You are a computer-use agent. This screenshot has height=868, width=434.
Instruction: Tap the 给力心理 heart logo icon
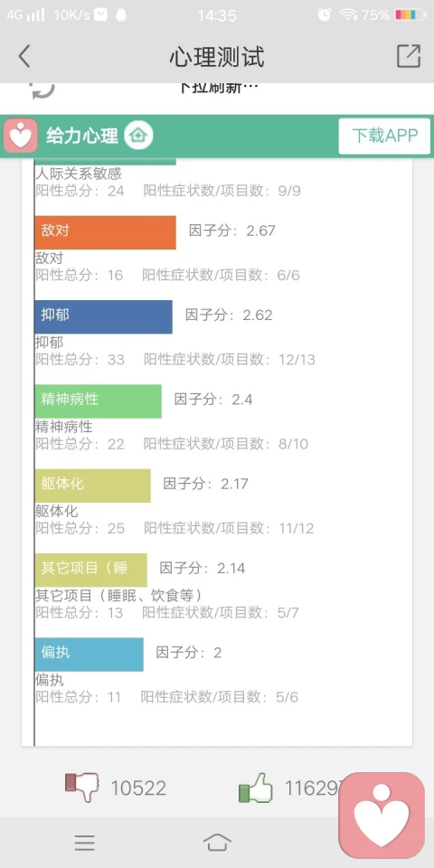pyautogui.click(x=21, y=136)
